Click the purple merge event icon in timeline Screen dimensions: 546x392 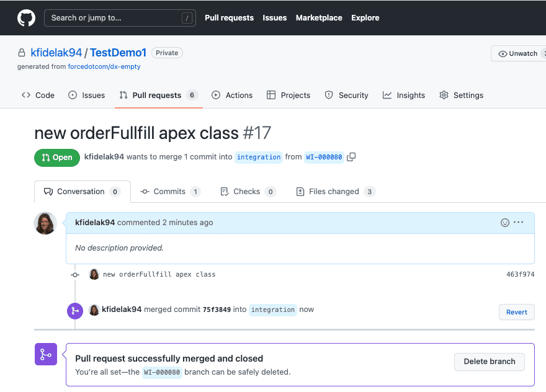pyautogui.click(x=75, y=311)
